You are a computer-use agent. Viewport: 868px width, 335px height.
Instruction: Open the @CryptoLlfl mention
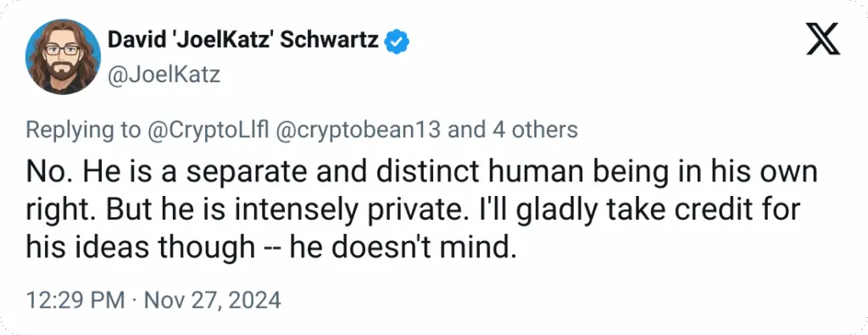(x=211, y=131)
